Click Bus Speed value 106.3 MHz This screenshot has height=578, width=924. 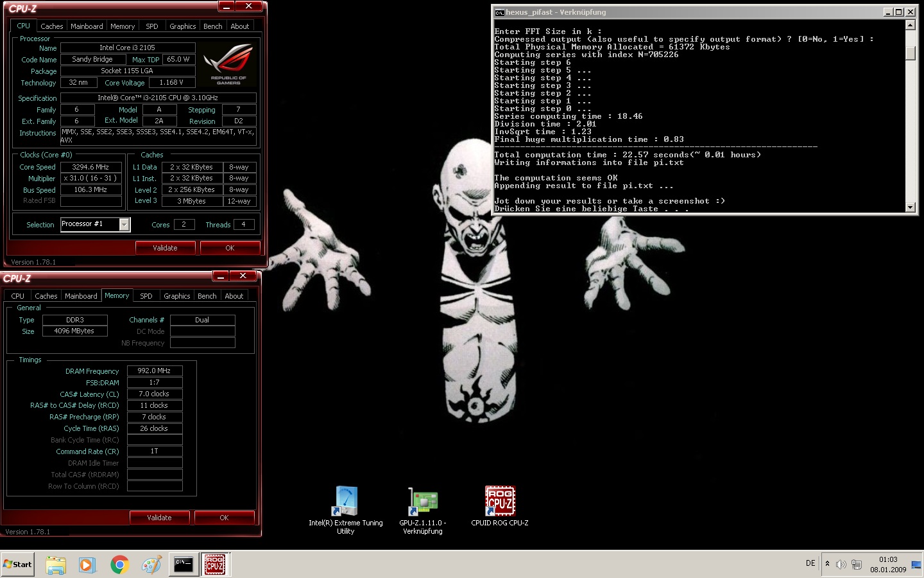click(91, 190)
